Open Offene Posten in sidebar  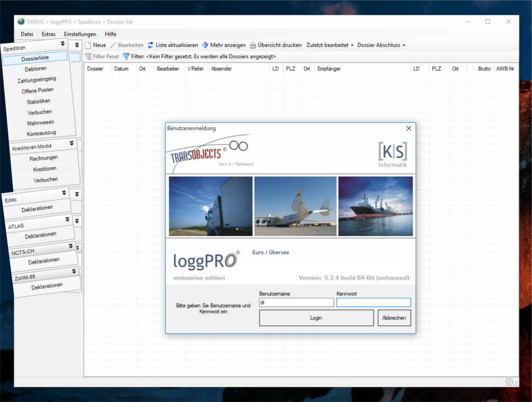click(x=37, y=90)
